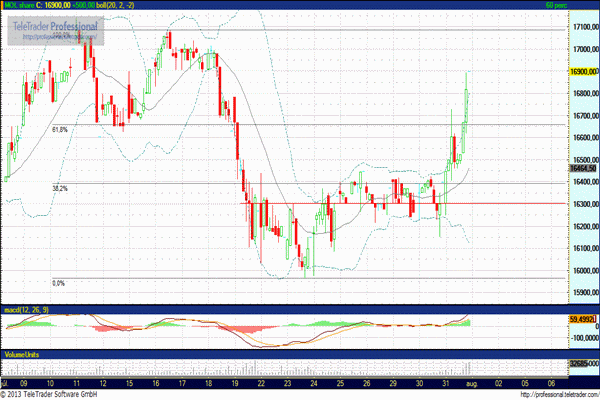600x400 pixels.
Task: Open the professional.teletrader.com link
Action: tap(547, 394)
